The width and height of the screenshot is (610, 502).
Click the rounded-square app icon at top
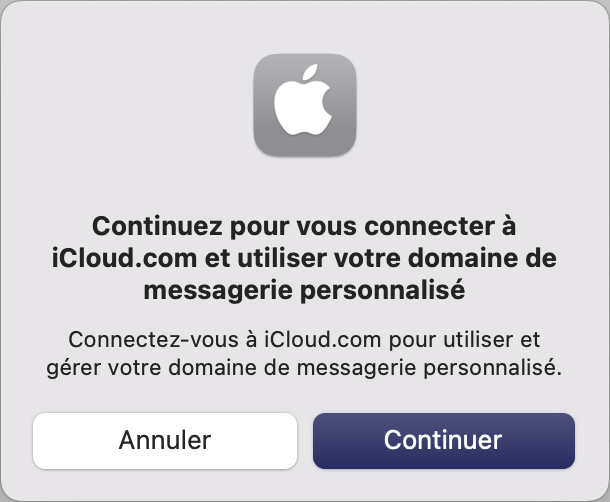click(x=305, y=105)
